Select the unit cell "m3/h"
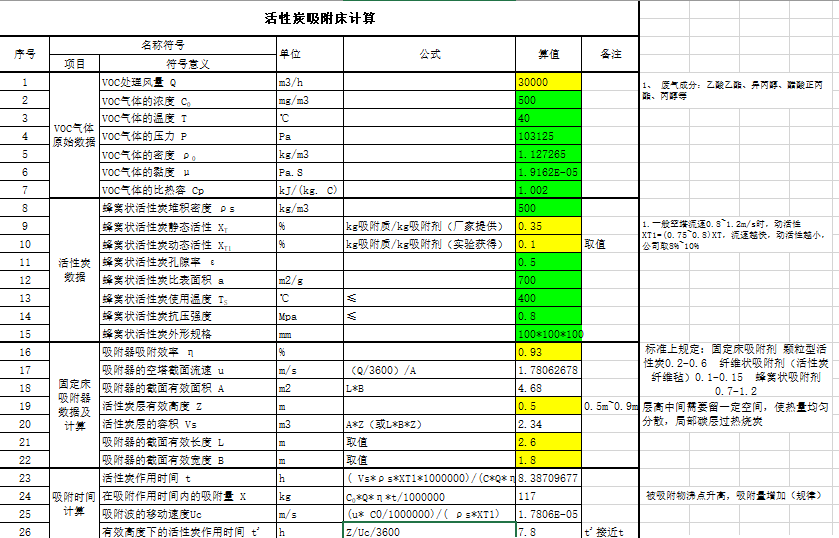 coord(310,82)
